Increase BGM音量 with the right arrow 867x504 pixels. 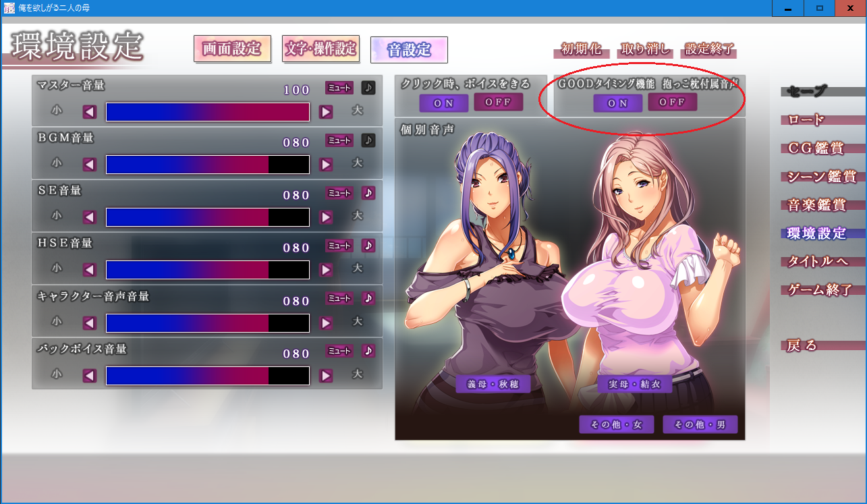(326, 165)
